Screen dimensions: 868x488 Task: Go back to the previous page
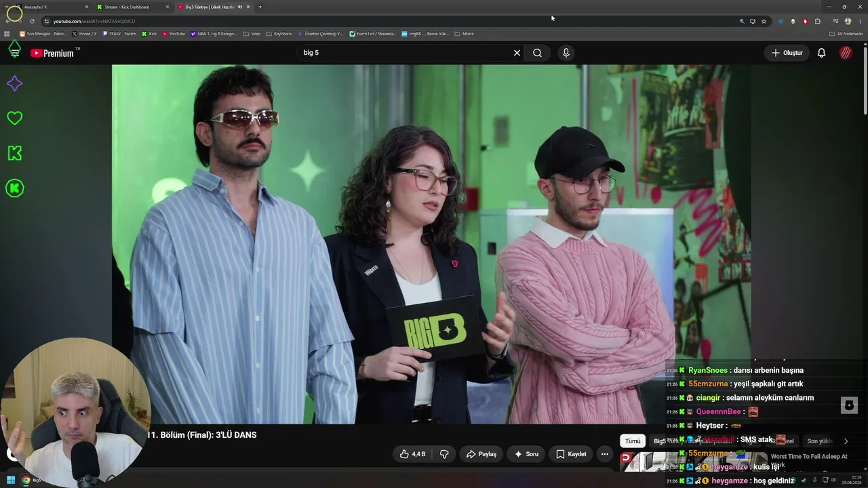point(7,21)
